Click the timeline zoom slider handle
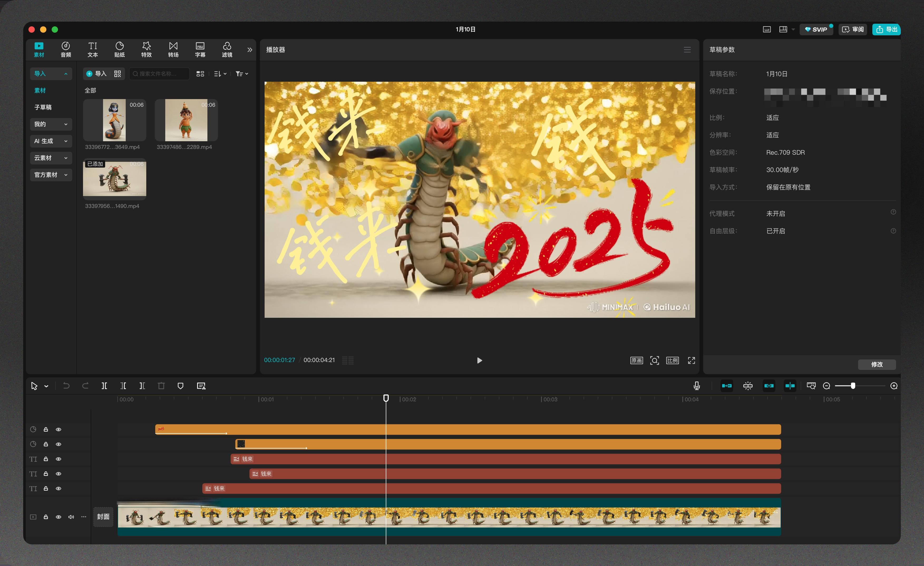This screenshot has height=566, width=924. point(853,386)
